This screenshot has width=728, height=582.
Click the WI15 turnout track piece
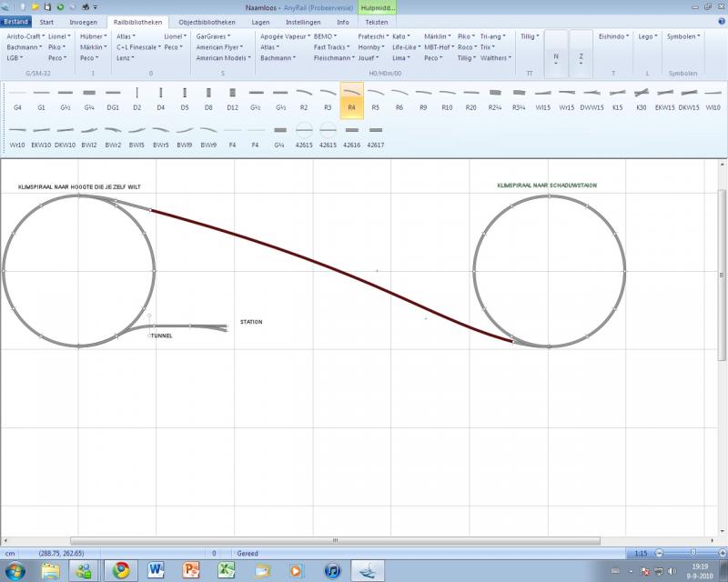[x=543, y=97]
